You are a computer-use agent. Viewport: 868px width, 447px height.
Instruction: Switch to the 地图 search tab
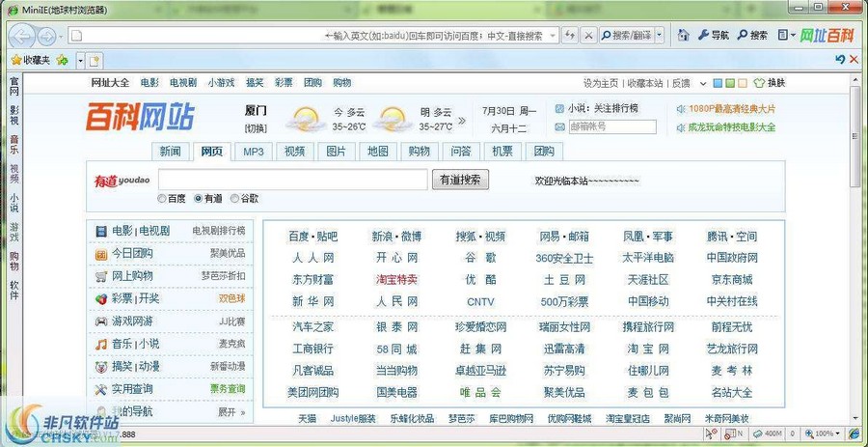pyautogui.click(x=378, y=152)
